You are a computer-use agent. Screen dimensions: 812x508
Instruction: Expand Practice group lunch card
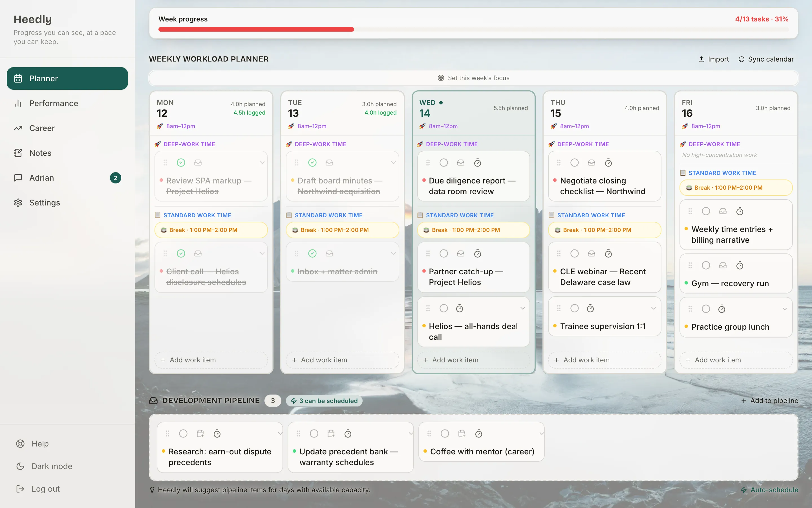785,309
